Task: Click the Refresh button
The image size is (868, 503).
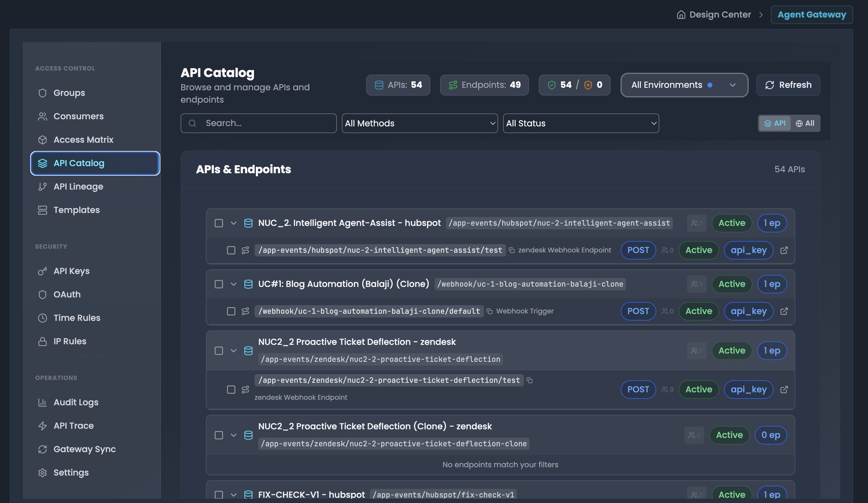Action: click(x=788, y=85)
